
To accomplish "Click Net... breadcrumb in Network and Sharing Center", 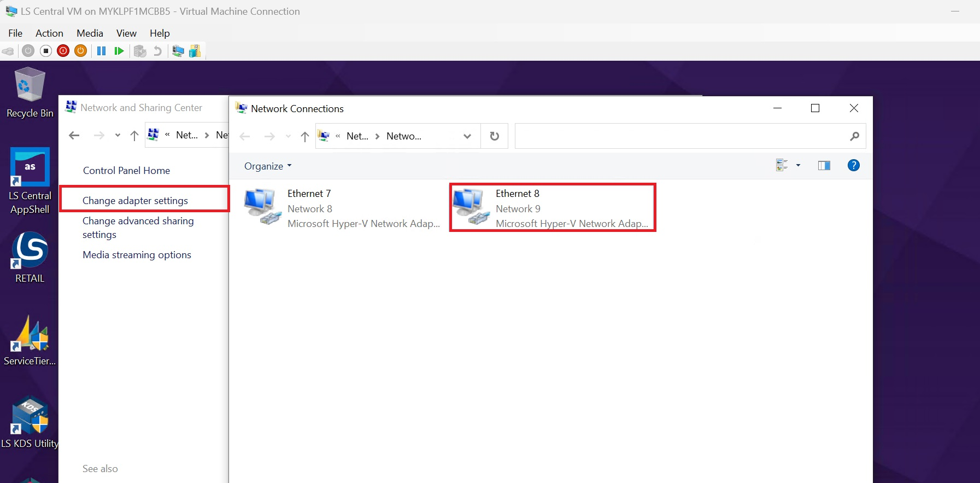I will pos(187,135).
